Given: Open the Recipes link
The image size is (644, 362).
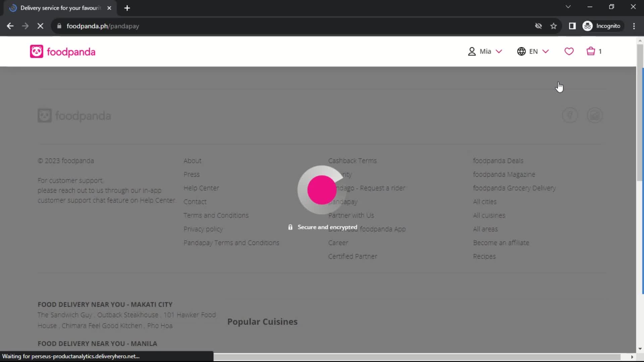Looking at the screenshot, I should tap(484, 256).
